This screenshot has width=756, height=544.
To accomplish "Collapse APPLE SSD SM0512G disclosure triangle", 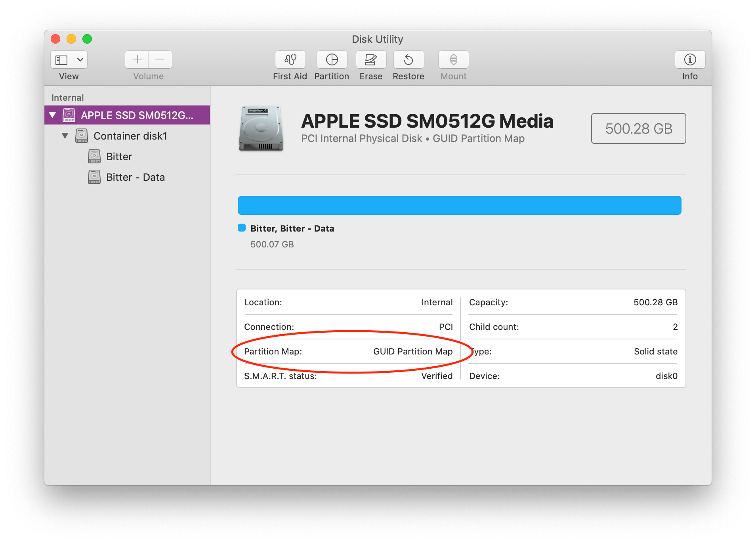I will click(x=53, y=115).
